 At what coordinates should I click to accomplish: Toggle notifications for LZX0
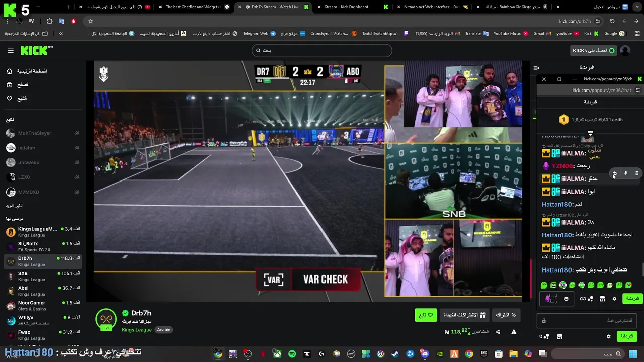[x=77, y=177]
